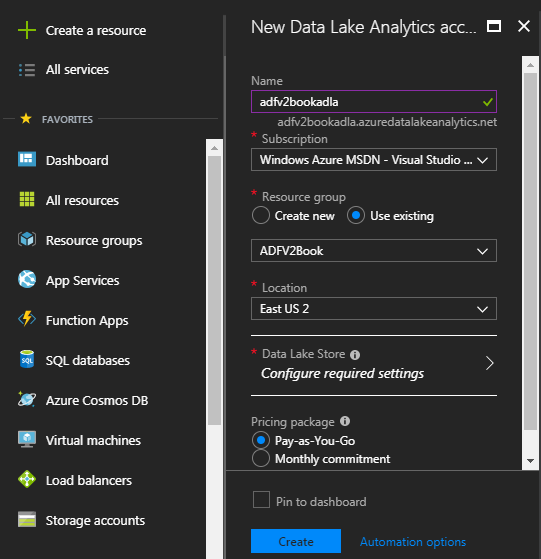541x559 pixels.
Task: Open the All resources grid icon
Action: 27,199
